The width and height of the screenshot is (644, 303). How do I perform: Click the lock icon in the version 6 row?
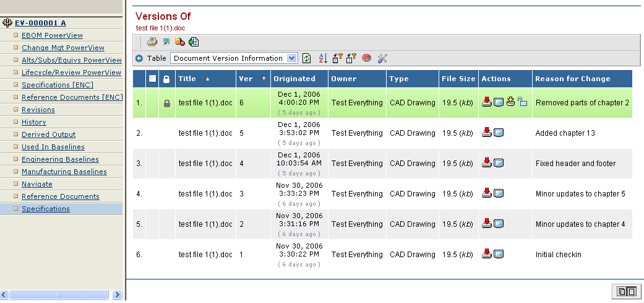point(166,103)
